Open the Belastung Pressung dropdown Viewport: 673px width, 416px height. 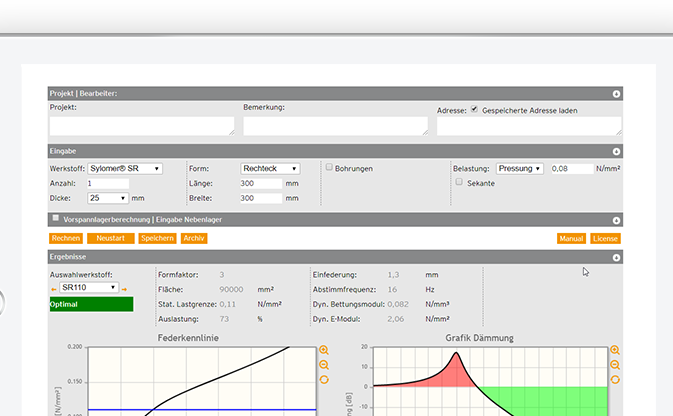point(519,169)
